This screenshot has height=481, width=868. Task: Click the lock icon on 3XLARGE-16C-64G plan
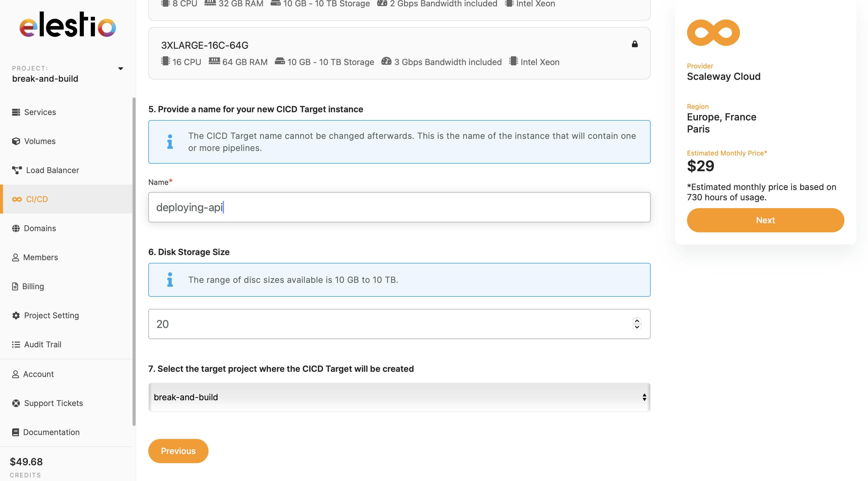click(x=635, y=44)
